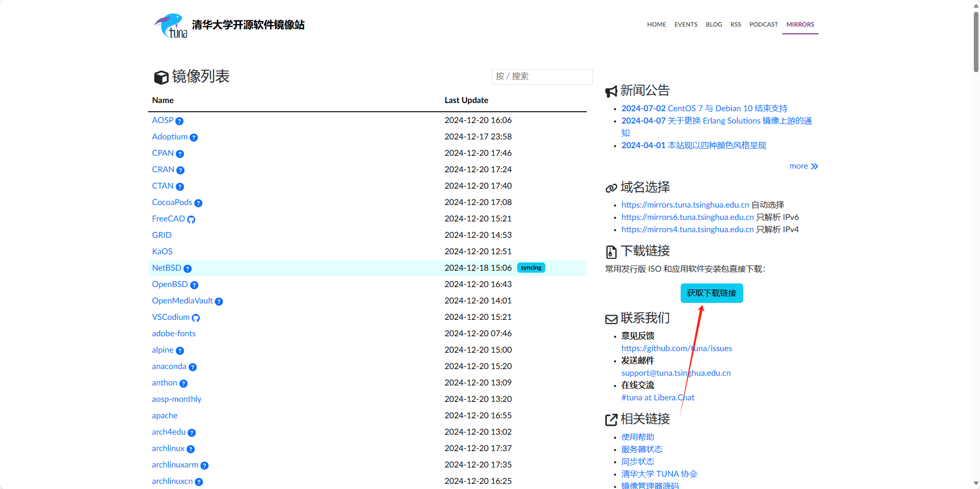Open the #tuna at Libera.Chat link
980x489 pixels.
(x=658, y=398)
